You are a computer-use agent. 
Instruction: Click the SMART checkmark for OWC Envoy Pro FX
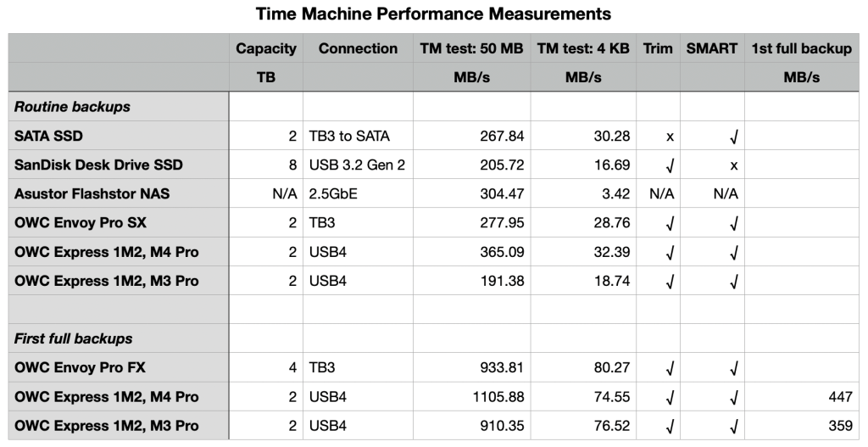(734, 368)
